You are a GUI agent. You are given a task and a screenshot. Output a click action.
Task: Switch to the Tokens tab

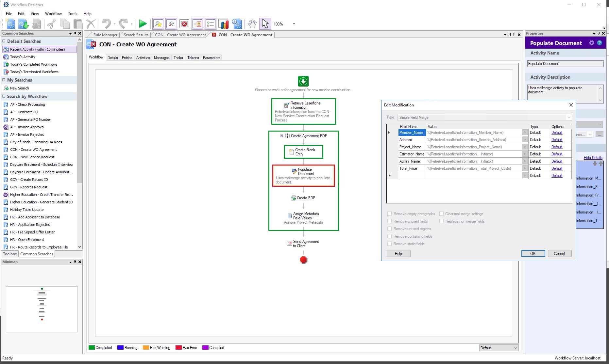coord(193,58)
